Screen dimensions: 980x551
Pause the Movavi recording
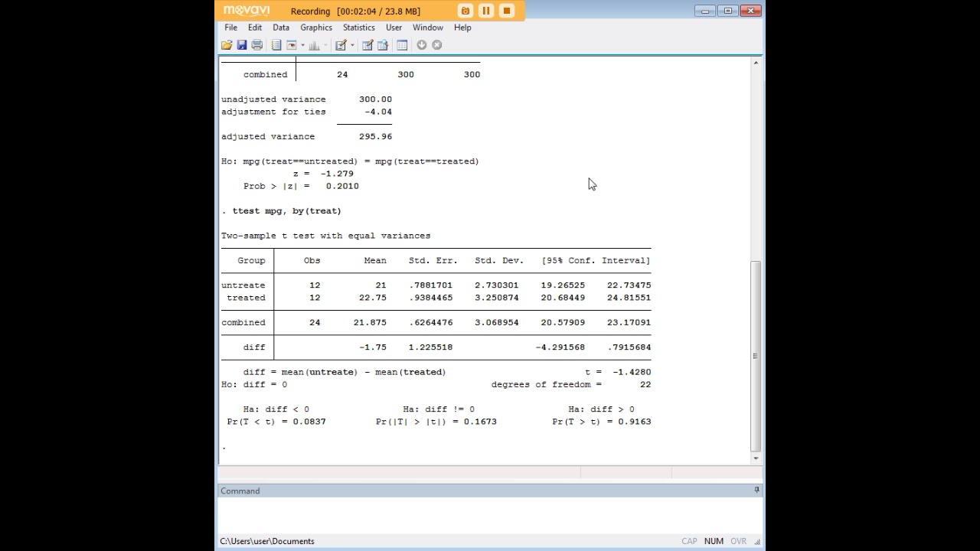485,11
